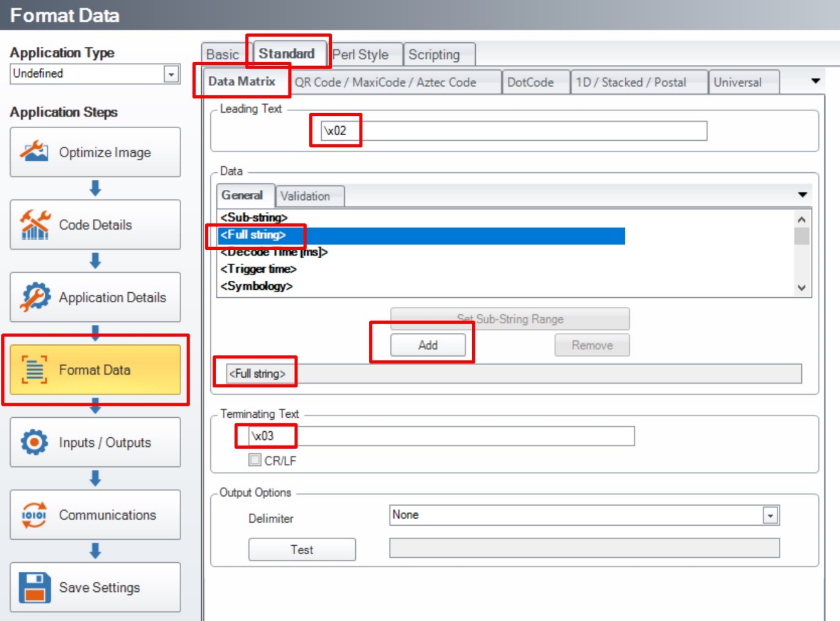Select the Application Details gear icon
This screenshot has width=840, height=621.
(x=35, y=297)
